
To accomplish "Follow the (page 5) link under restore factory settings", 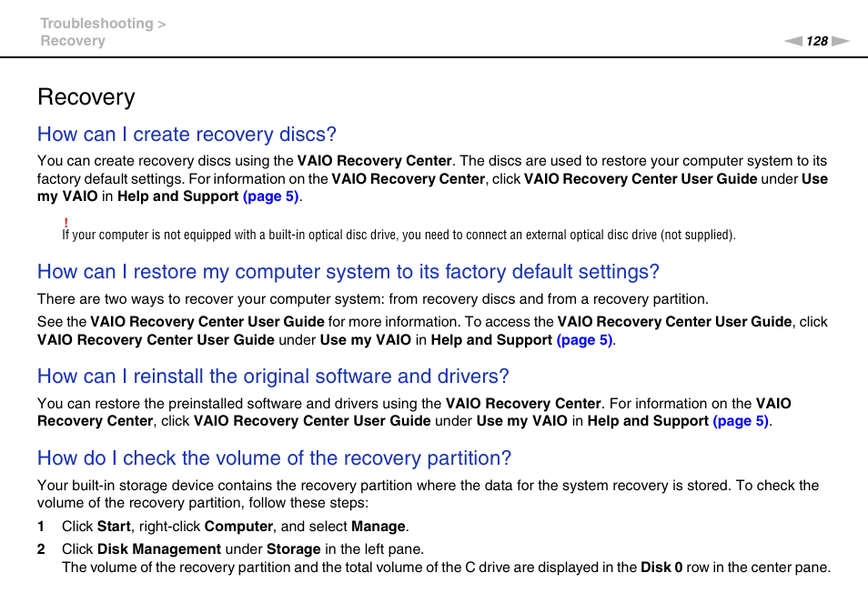I will pos(584,339).
